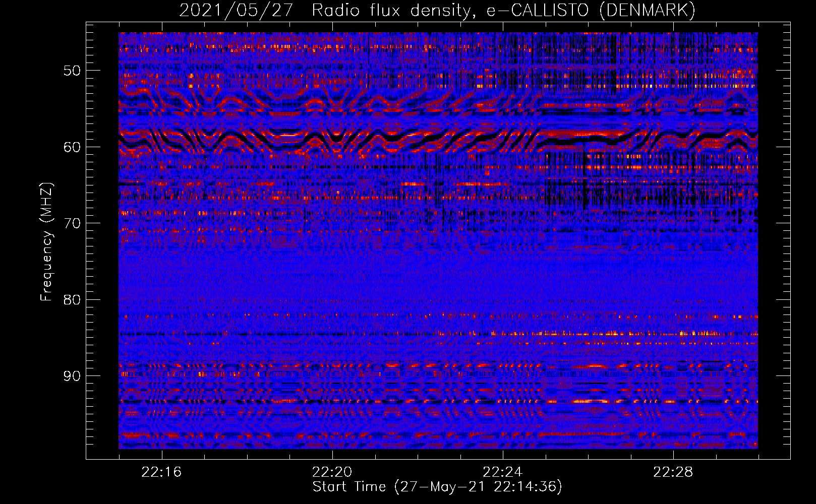
Task: Click the 22:16 time tick label
Action: pyautogui.click(x=161, y=472)
